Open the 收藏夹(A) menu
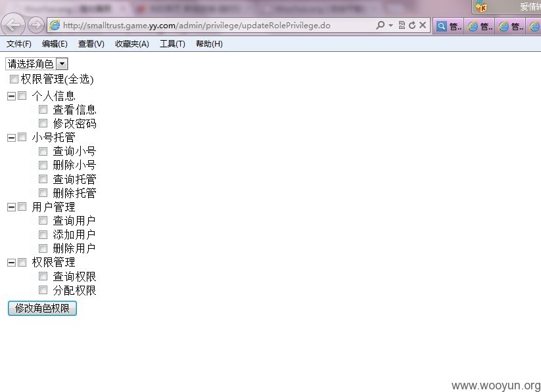The height and width of the screenshot is (392, 541). click(132, 44)
